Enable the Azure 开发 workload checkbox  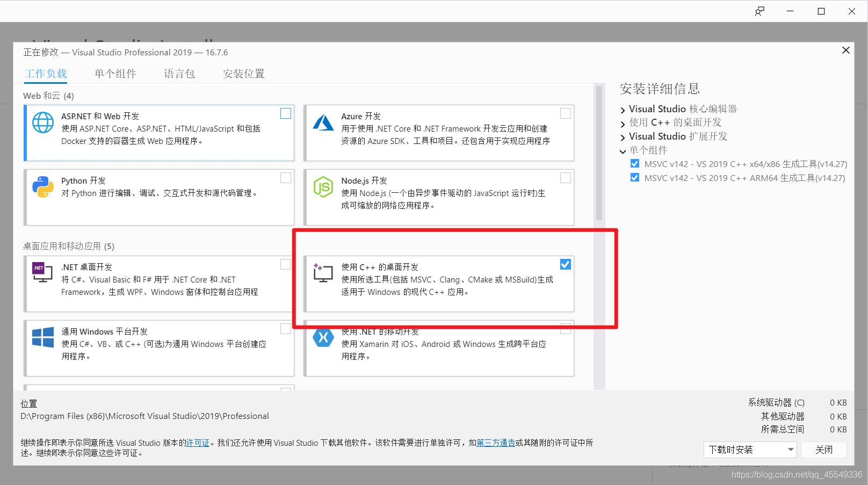[x=566, y=113]
